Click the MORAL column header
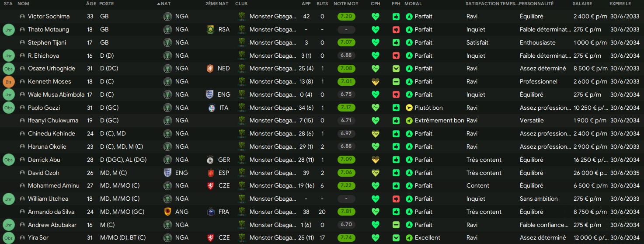Viewport: 644px width, 244px height. click(x=413, y=3)
